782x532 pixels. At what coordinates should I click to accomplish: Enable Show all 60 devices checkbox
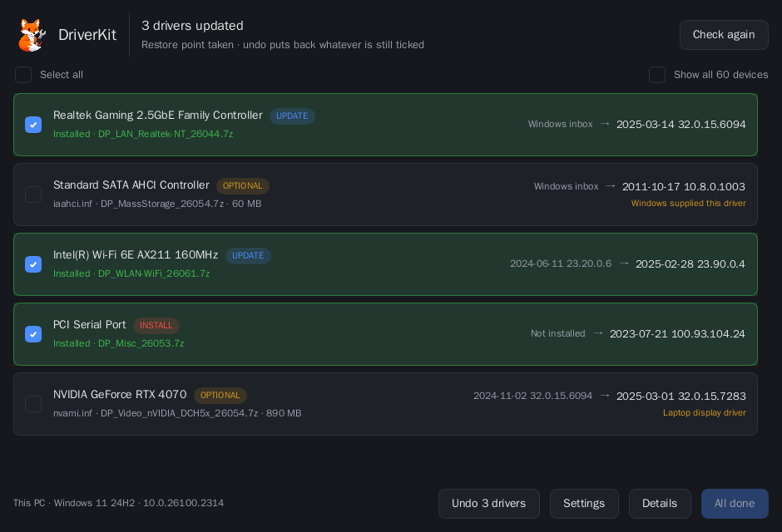657,75
